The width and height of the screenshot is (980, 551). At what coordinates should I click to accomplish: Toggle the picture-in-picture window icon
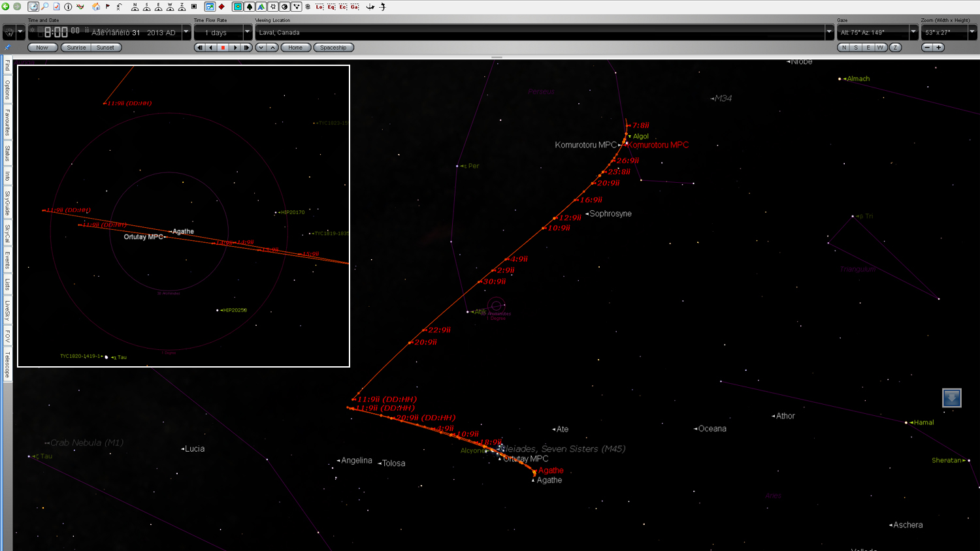[210, 7]
